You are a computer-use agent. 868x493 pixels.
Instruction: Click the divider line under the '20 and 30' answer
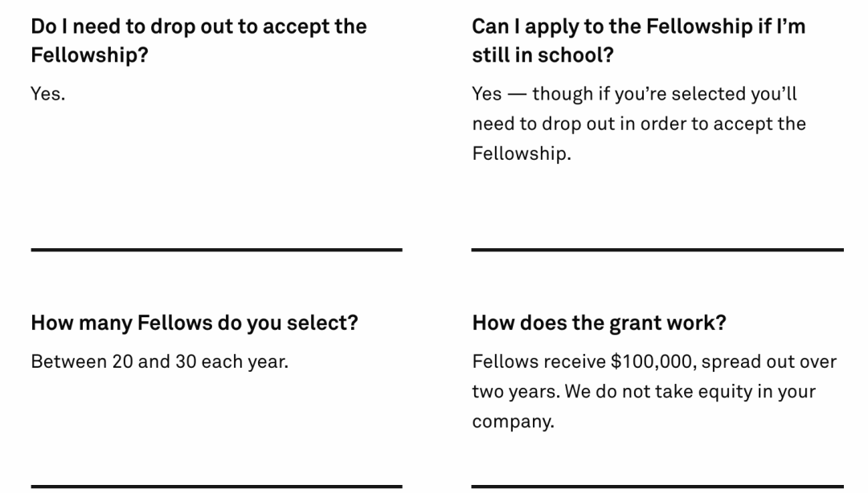(216, 487)
